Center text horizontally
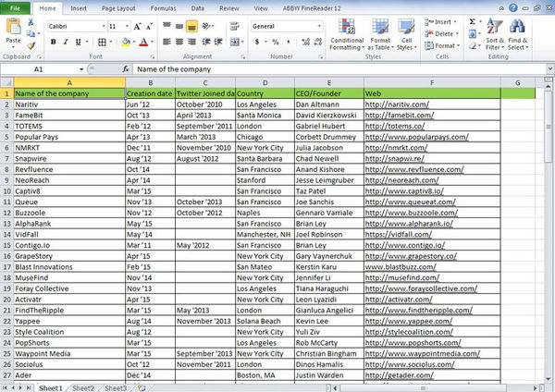The height and width of the screenshot is (392, 555). (179, 42)
